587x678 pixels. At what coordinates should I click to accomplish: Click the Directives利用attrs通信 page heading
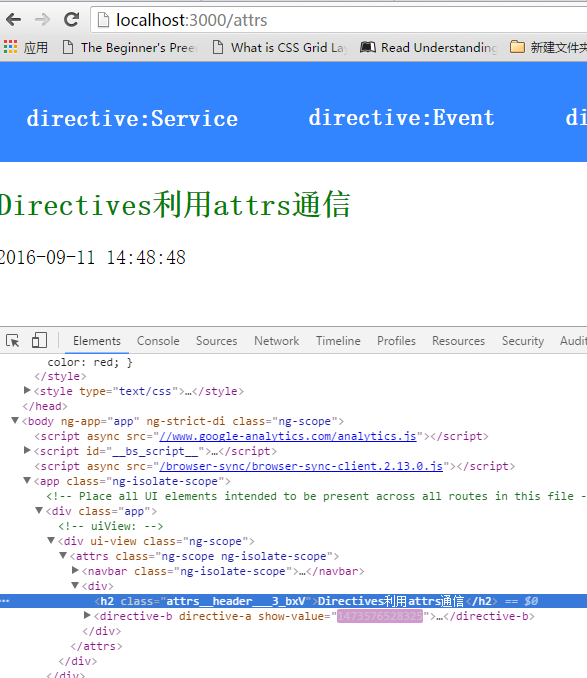pos(175,205)
